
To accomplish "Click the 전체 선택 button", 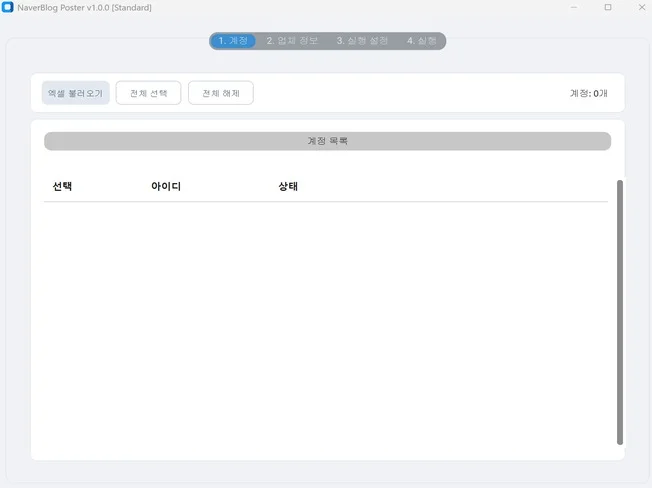I will pos(148,93).
